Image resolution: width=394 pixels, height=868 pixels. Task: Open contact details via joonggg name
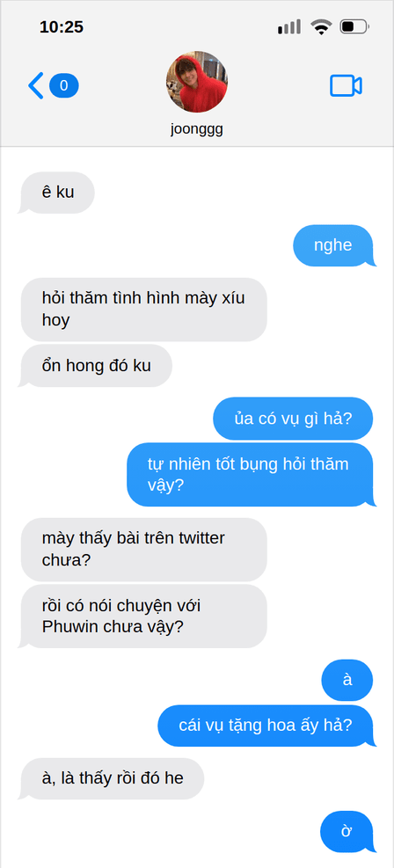pyautogui.click(x=196, y=130)
